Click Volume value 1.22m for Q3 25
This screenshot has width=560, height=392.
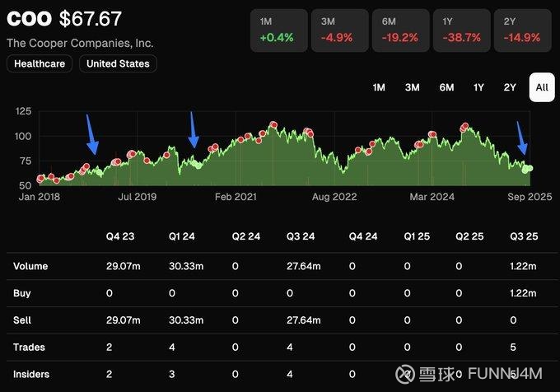click(x=523, y=266)
